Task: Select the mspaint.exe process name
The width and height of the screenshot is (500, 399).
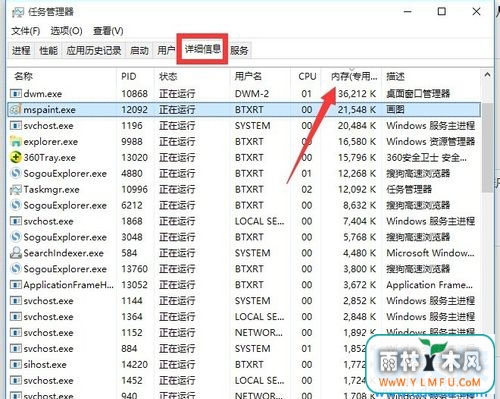Action: point(49,110)
